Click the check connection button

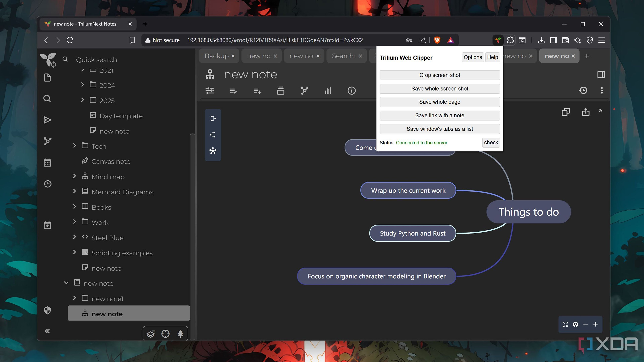point(491,143)
